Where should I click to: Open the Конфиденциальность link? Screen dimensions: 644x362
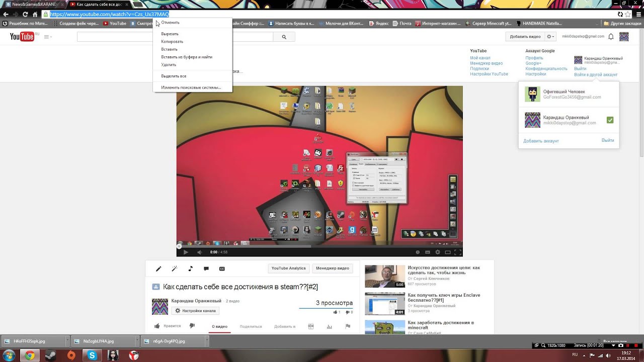click(x=546, y=69)
